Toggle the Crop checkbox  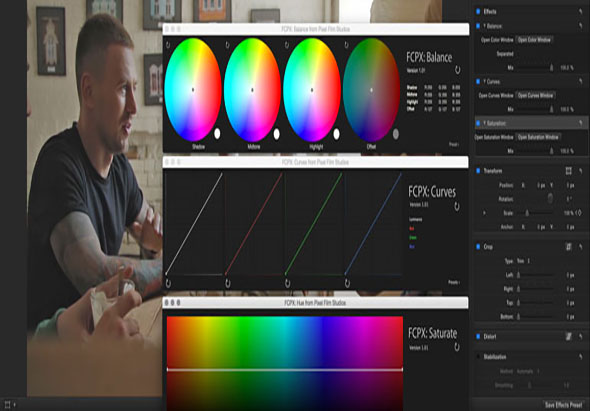[x=478, y=247]
